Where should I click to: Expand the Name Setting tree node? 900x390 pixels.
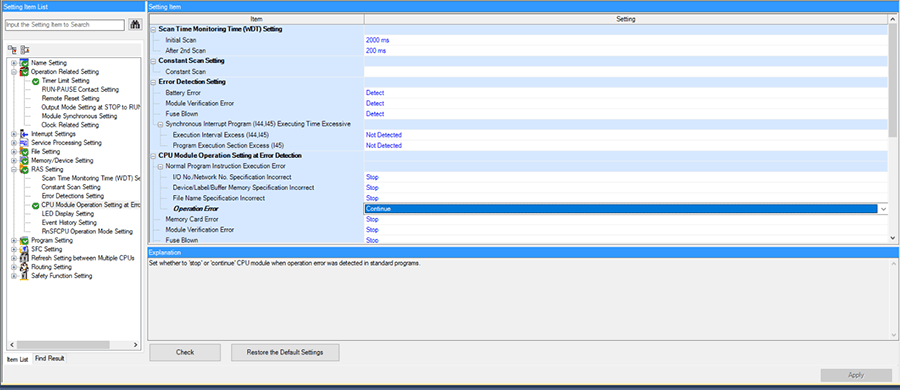coord(14,63)
